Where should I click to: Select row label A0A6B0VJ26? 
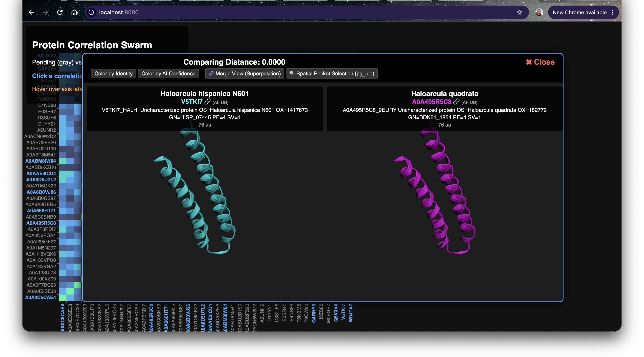point(41,192)
